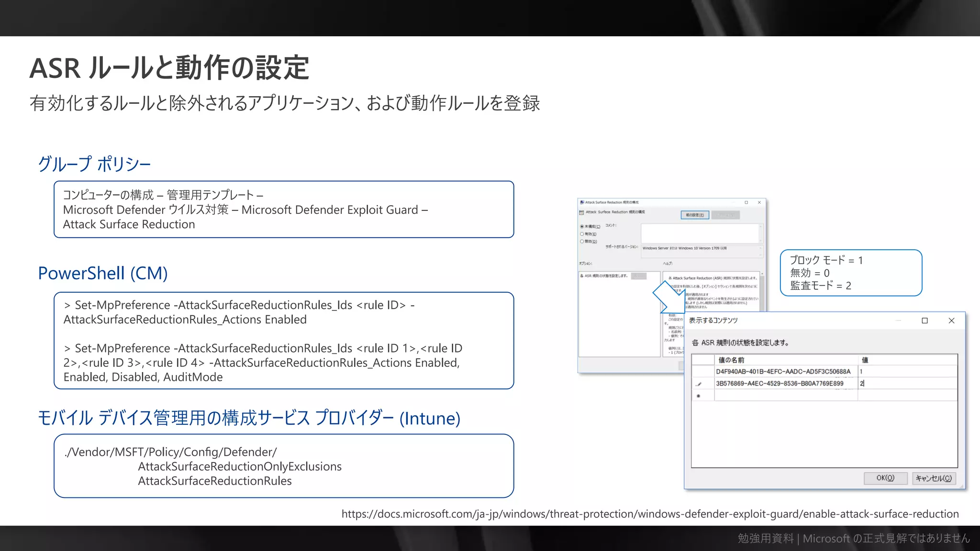This screenshot has height=551, width=980.
Task: Click the AttackSurfaceReductionOnlyExclusions text
Action: (x=240, y=466)
